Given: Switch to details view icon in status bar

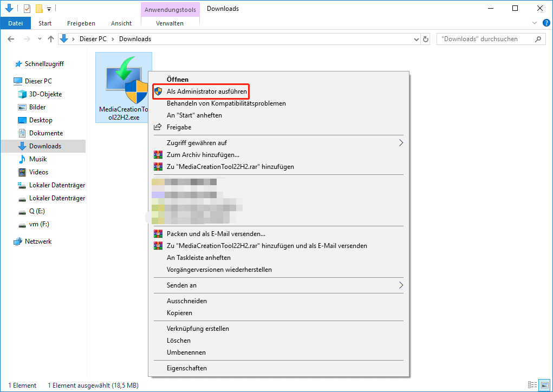Looking at the screenshot, I should [x=532, y=385].
